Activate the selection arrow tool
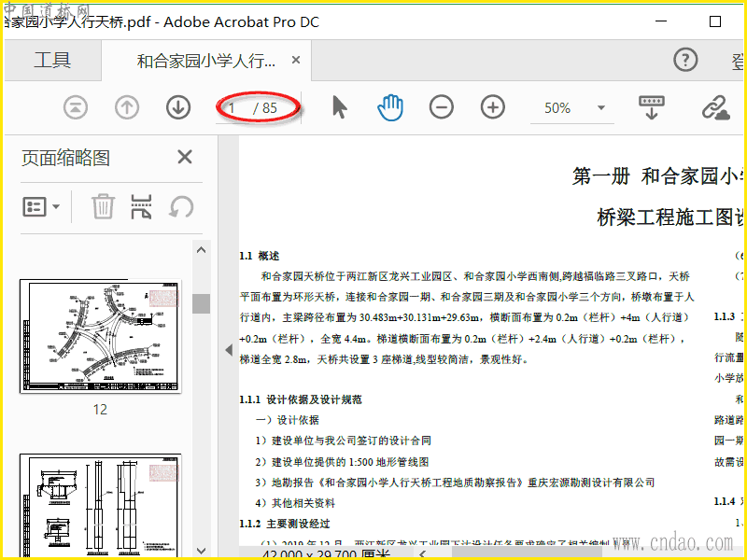Image resolution: width=747 pixels, height=560 pixels. click(x=339, y=106)
